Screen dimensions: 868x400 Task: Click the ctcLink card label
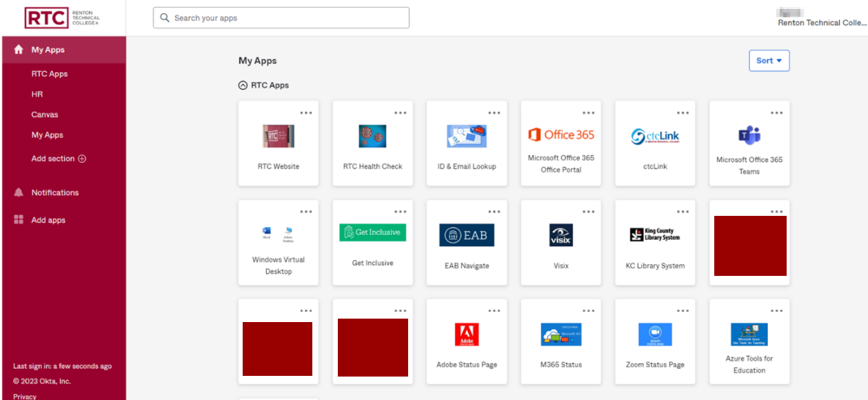[x=655, y=166]
